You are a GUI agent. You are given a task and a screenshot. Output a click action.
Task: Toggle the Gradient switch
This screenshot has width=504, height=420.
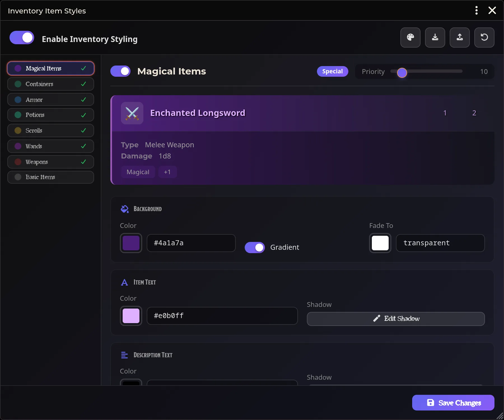(255, 248)
